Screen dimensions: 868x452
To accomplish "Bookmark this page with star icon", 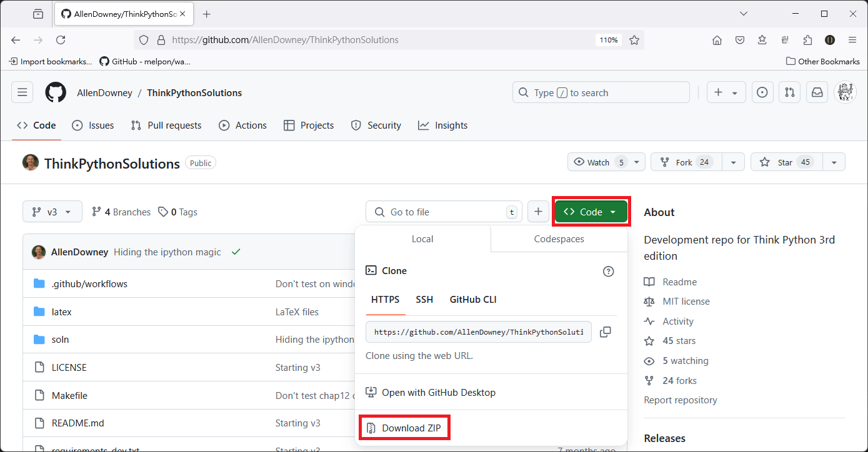I will click(x=634, y=40).
